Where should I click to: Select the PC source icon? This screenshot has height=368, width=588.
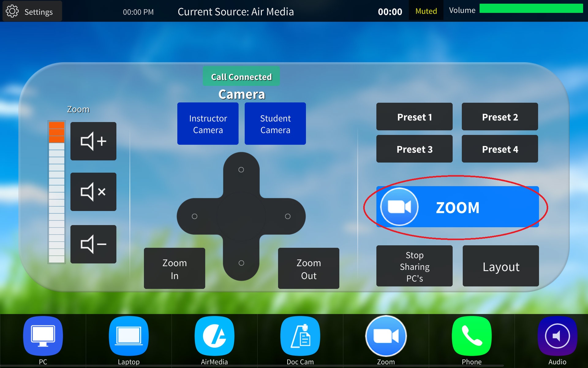[43, 336]
